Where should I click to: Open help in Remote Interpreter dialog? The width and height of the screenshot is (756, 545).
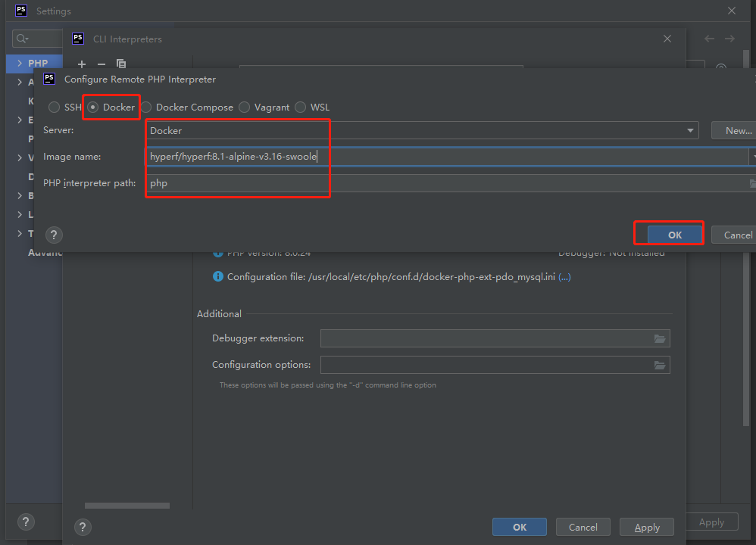click(x=54, y=235)
